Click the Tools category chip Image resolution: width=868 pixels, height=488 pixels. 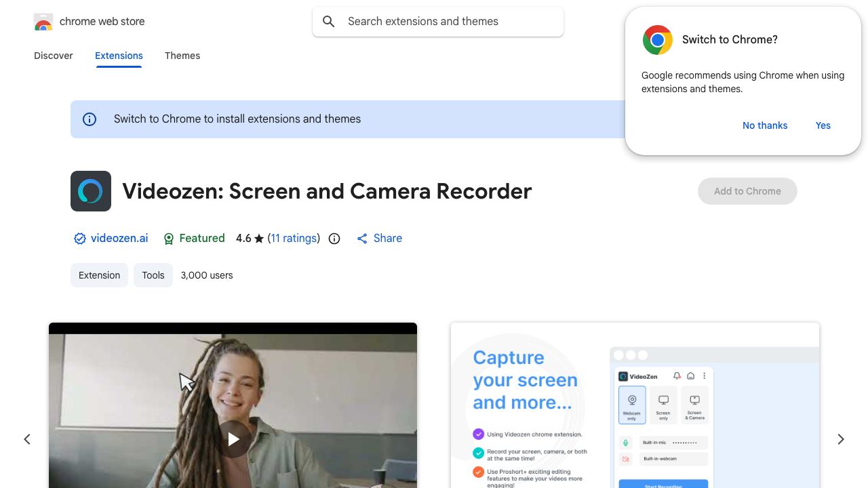click(x=153, y=275)
